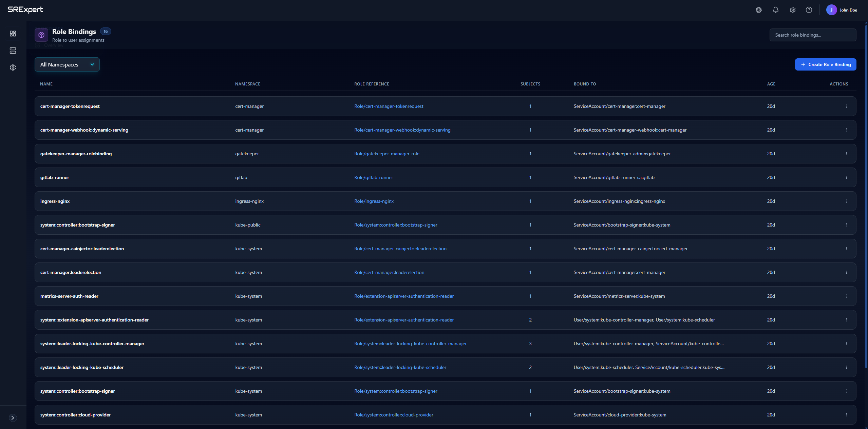Viewport: 868px width, 429px height.
Task: Open Role/system:controller:cloud-provider link
Action: [394, 414]
